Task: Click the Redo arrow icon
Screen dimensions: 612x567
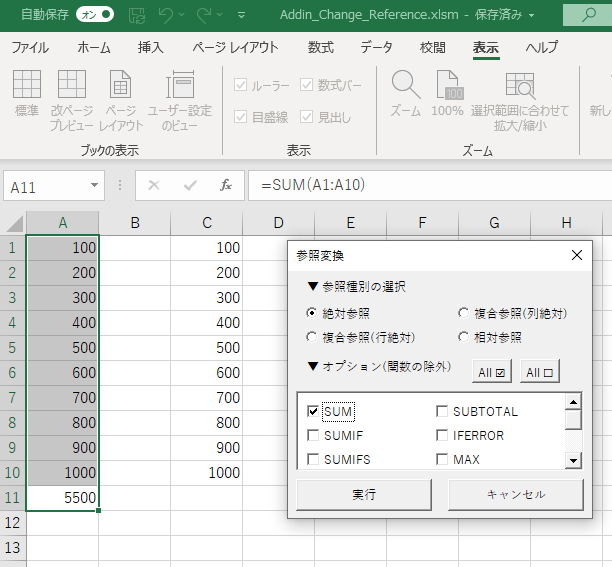Action: point(204,15)
